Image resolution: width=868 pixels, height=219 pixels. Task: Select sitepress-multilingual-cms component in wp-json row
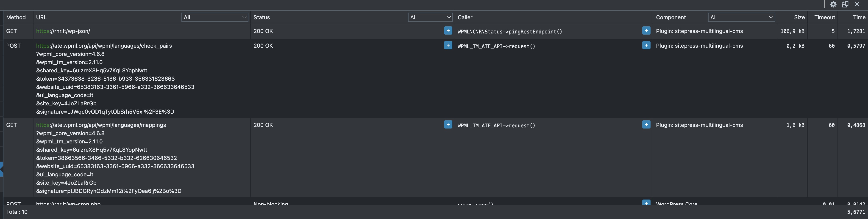[699, 31]
